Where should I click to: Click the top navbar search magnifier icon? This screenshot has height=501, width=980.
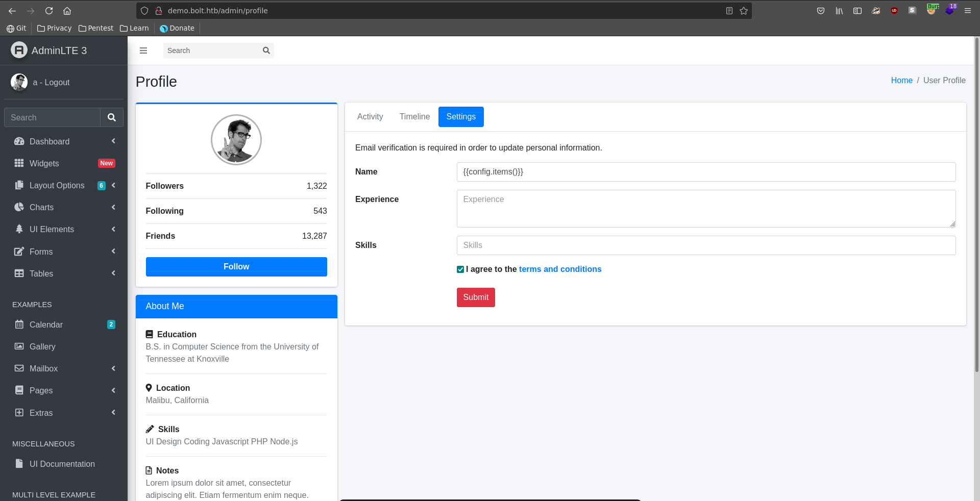click(x=266, y=51)
